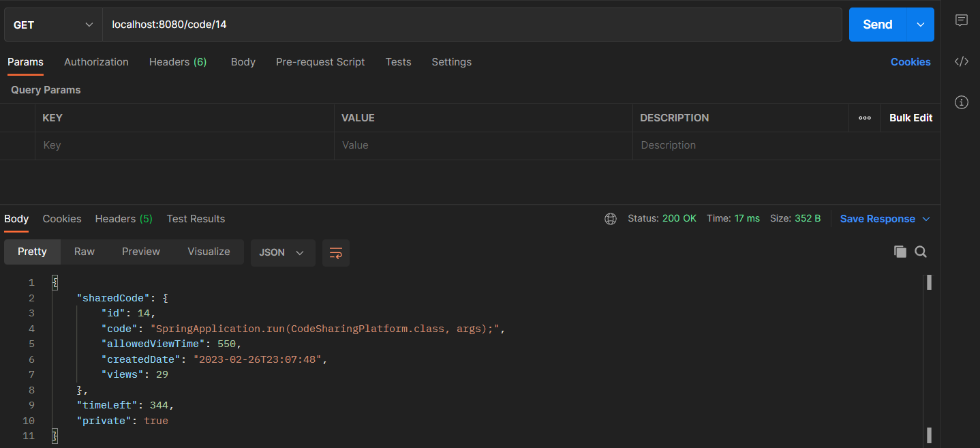980x448 pixels.
Task: Click the request URL input field
Action: 470,25
